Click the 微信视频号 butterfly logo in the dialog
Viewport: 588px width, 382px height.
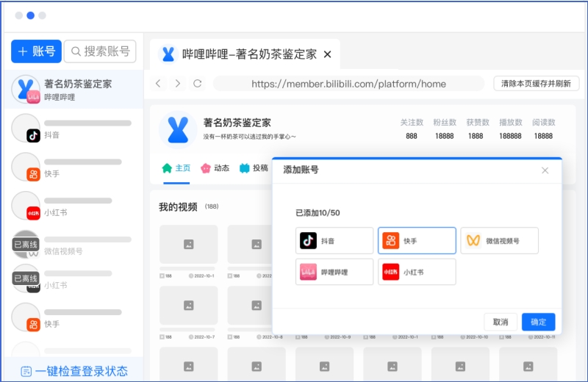[473, 241]
